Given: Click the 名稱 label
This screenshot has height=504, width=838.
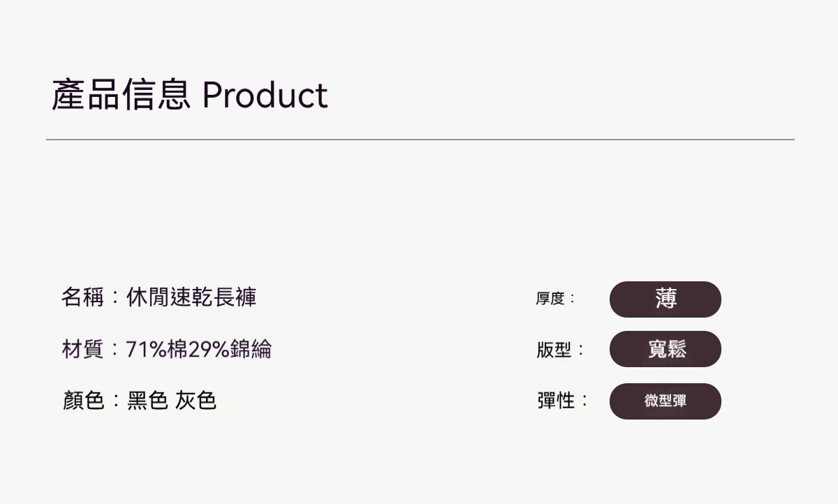Looking at the screenshot, I should click(x=82, y=297).
